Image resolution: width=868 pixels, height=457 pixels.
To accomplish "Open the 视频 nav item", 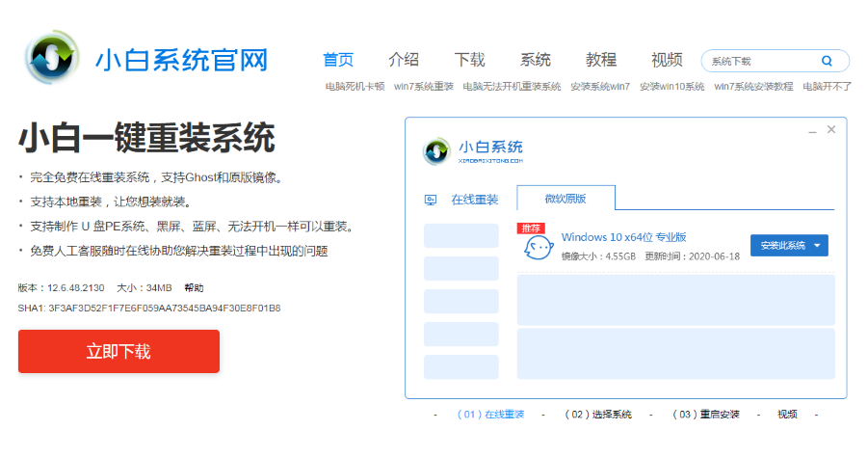I will (667, 60).
